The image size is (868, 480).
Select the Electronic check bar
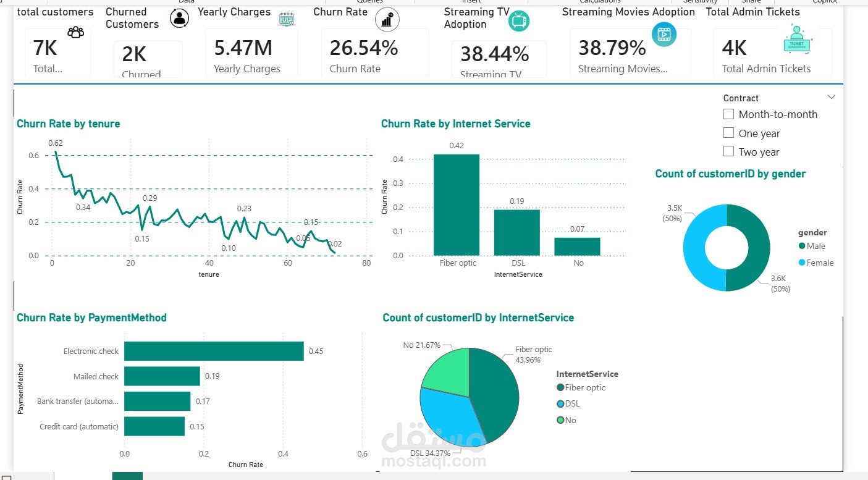pyautogui.click(x=214, y=351)
